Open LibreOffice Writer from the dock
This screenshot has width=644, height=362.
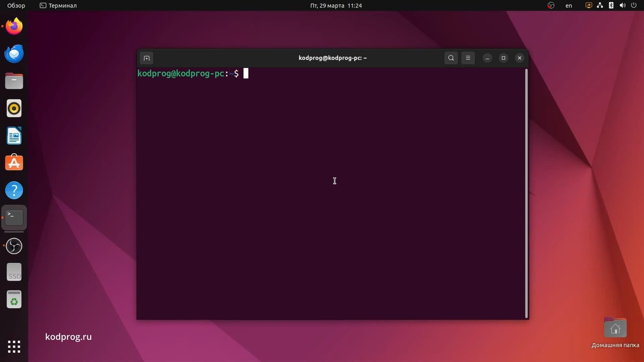pos(14,136)
